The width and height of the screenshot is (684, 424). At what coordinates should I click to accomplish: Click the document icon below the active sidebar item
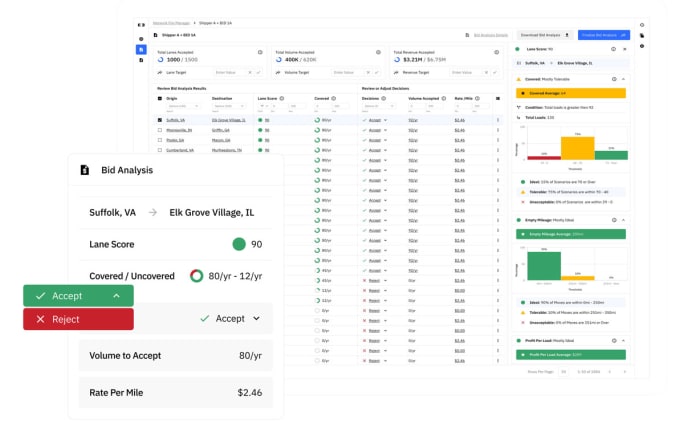[x=141, y=62]
